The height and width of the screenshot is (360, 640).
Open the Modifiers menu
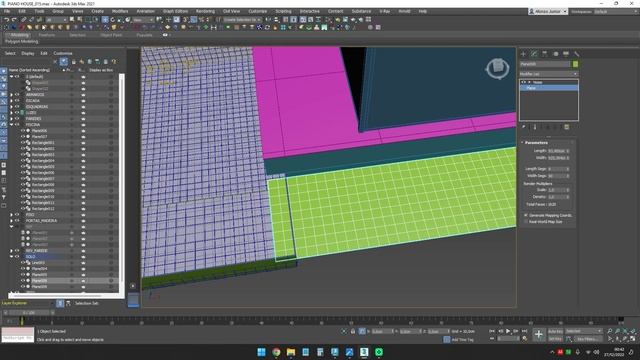click(x=120, y=11)
